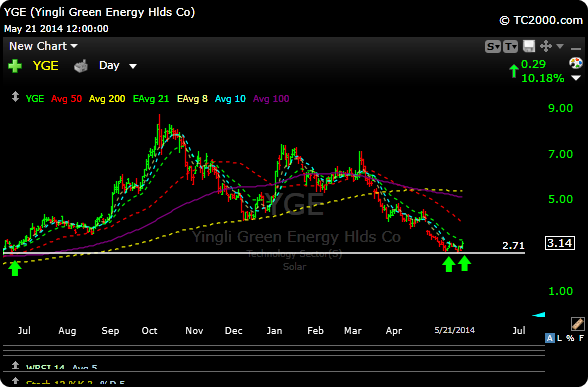Switch to logarithmic scale with L toggle

[560, 338]
